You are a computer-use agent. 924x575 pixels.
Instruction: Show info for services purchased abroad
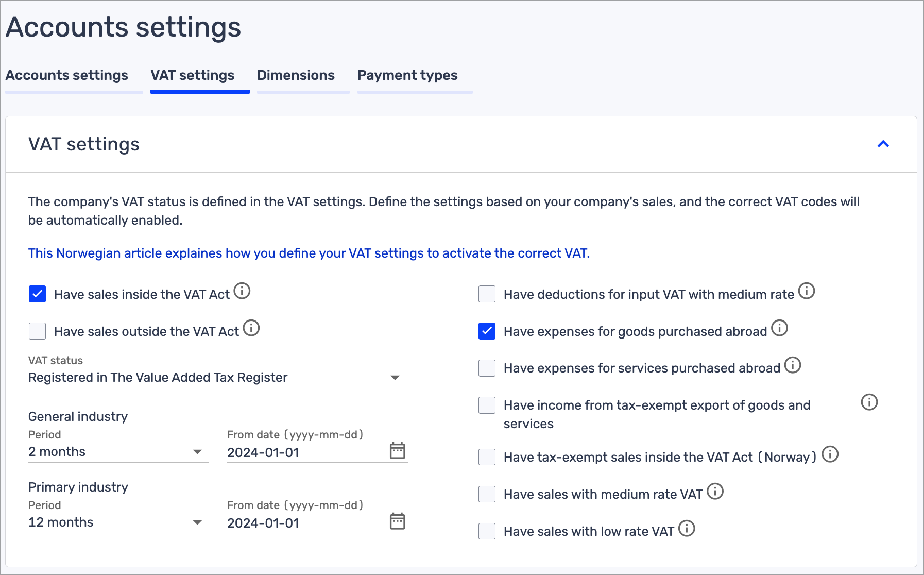click(x=792, y=365)
